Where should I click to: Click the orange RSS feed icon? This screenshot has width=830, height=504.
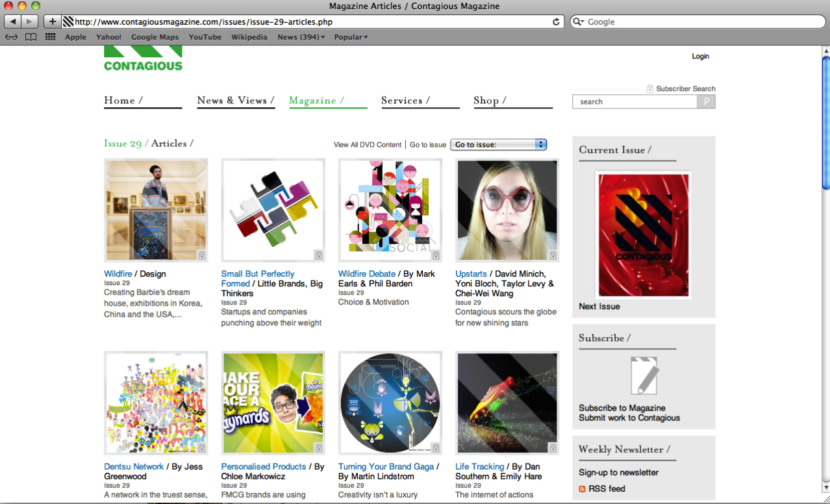[x=583, y=489]
